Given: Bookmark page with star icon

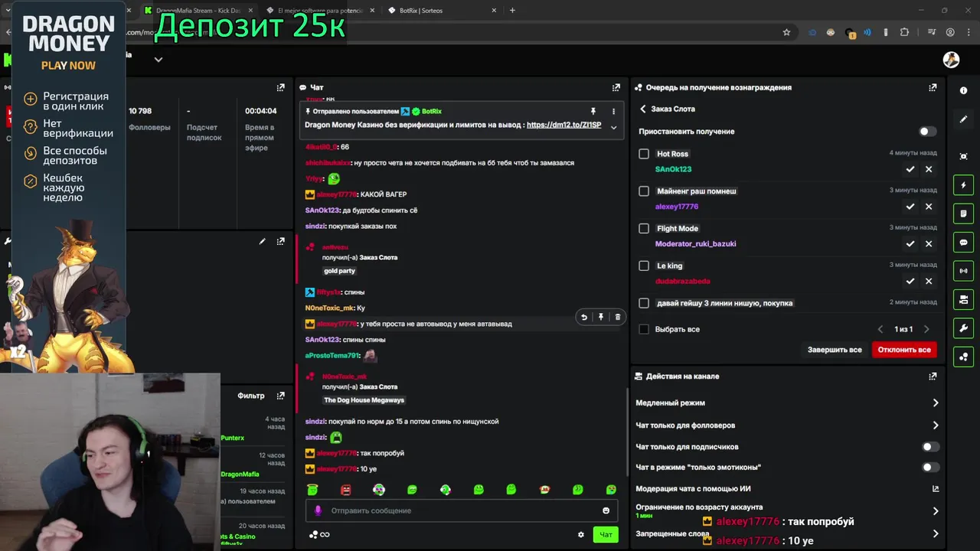Looking at the screenshot, I should [786, 32].
